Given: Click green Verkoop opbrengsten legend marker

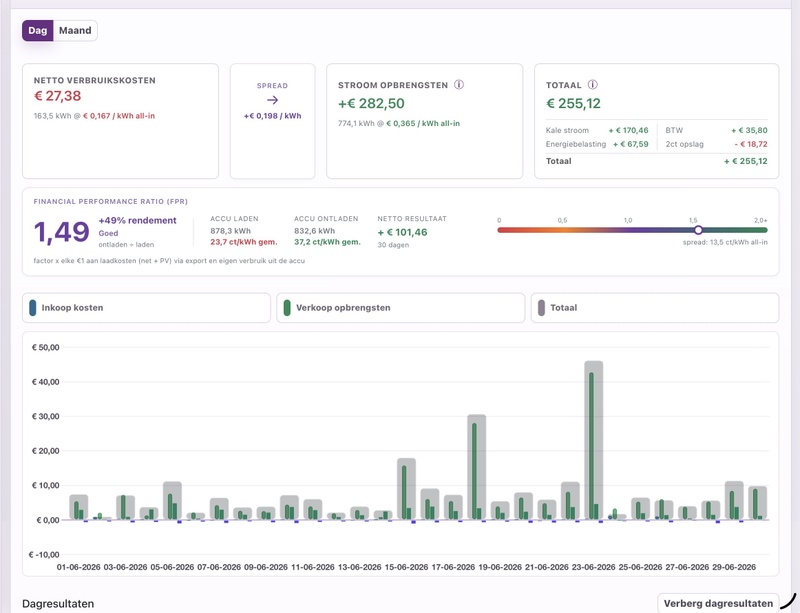Looking at the screenshot, I should tap(287, 308).
